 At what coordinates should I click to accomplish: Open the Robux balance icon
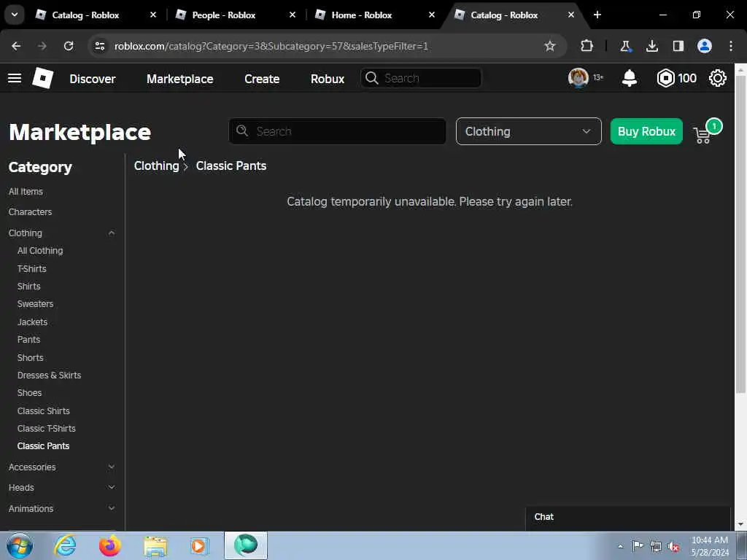coord(665,78)
